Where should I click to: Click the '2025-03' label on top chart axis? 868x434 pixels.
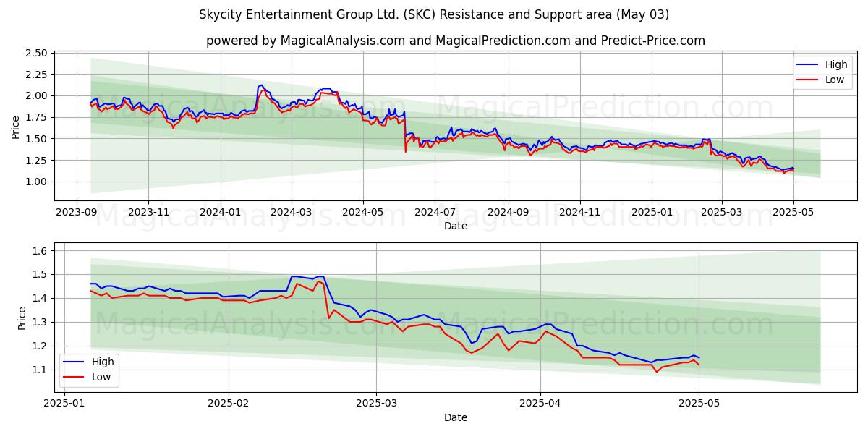tap(720, 213)
